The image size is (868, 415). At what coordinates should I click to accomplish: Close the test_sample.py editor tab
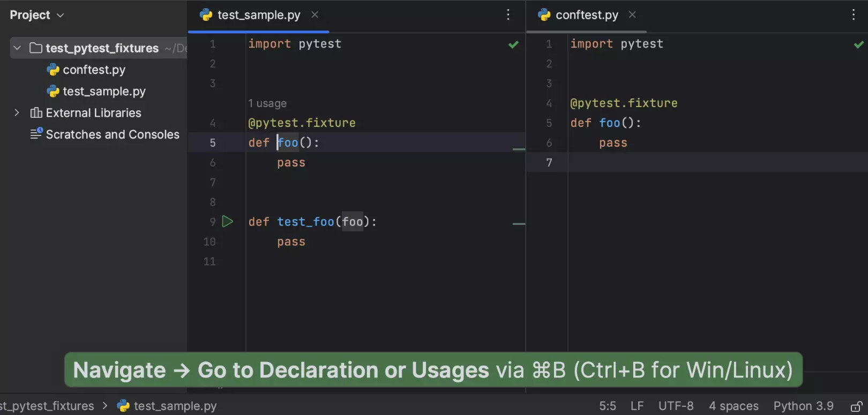(x=315, y=15)
